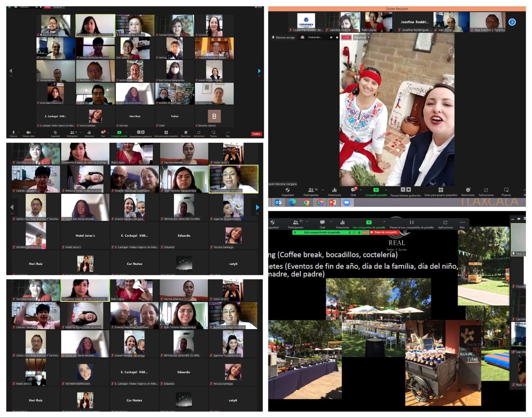The width and height of the screenshot is (532, 418).
Task: Open Reacciones in top-left Zoom window
Action: tap(186, 134)
